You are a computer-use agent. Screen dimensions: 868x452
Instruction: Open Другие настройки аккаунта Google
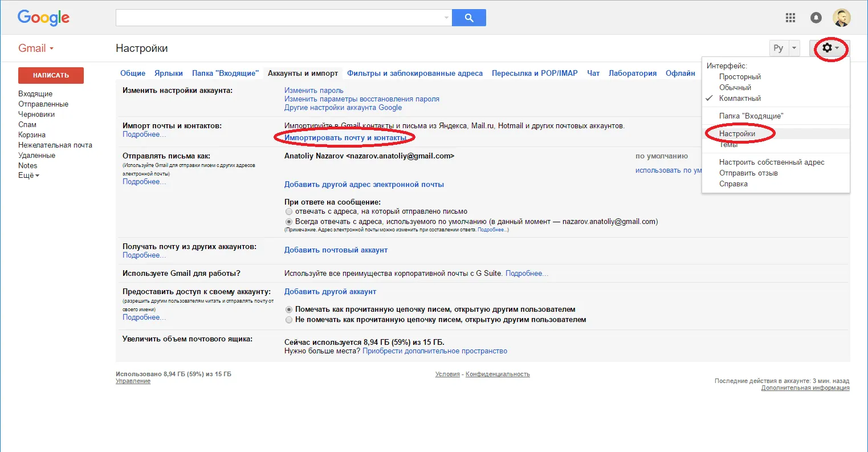(x=343, y=107)
